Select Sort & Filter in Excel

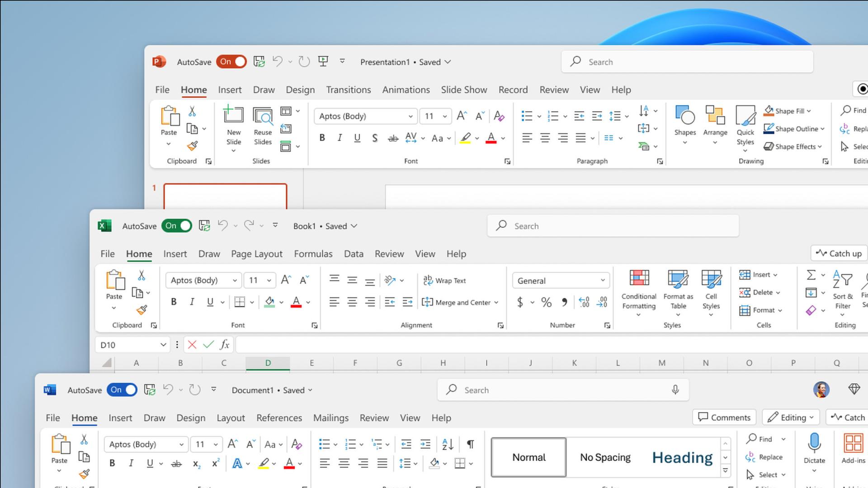843,291
